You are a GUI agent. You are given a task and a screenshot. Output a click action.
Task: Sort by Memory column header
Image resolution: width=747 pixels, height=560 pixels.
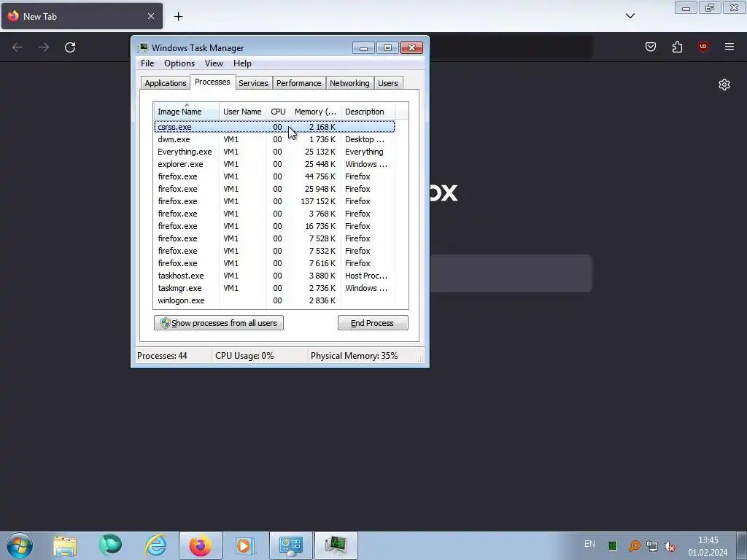[x=315, y=112]
